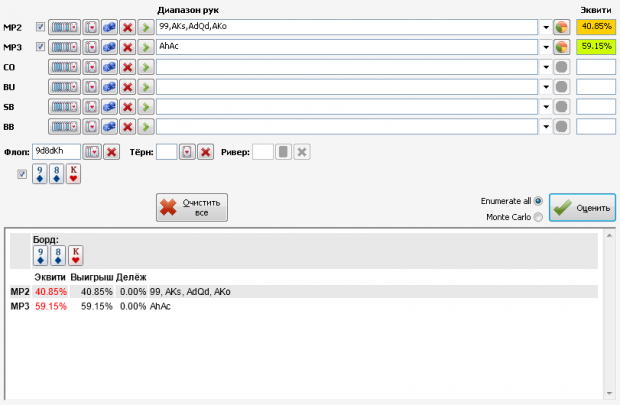
Task: Clear the MP2 range with red X
Action: (127, 27)
